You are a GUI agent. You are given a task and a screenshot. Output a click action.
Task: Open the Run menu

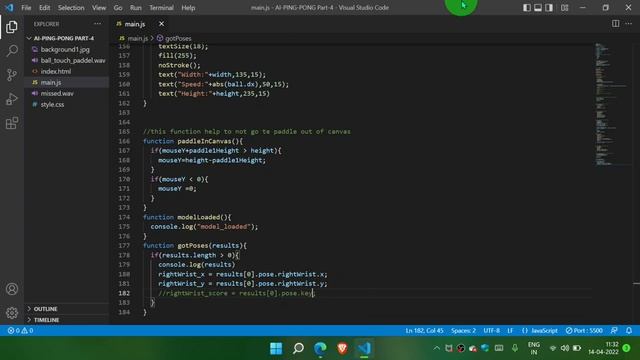[x=136, y=8]
